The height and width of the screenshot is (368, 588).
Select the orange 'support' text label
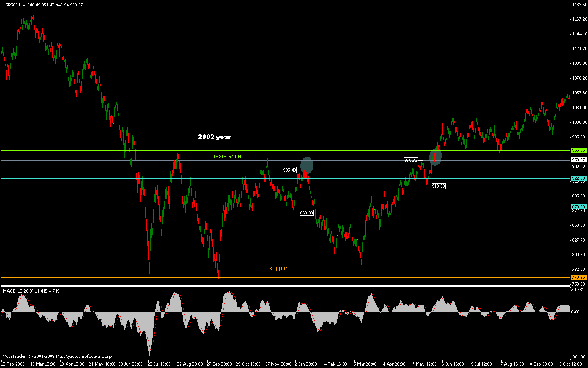tap(279, 268)
